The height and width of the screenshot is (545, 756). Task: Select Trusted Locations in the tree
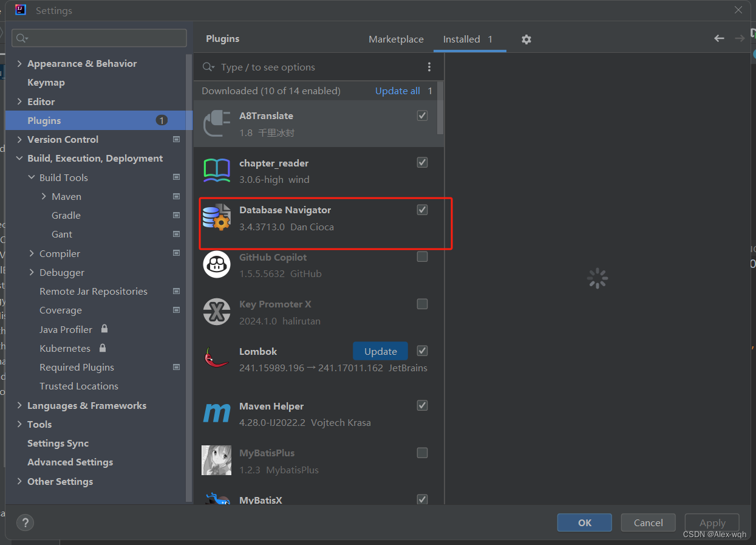click(79, 386)
